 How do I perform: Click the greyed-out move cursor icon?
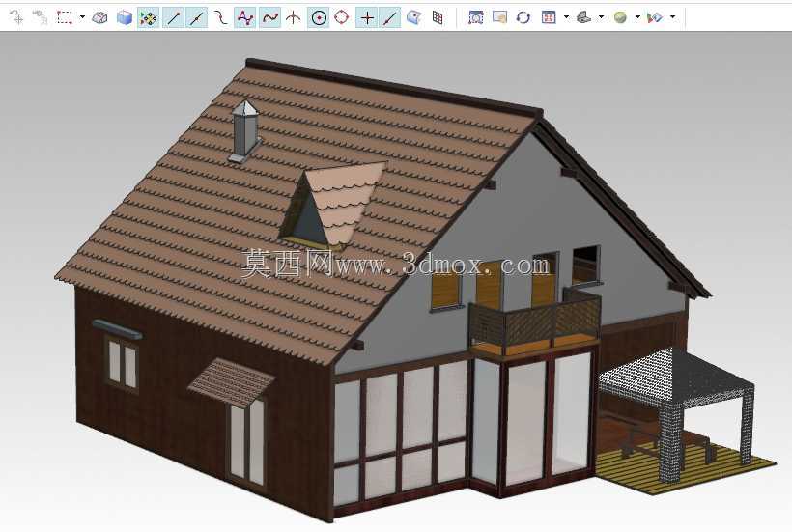(x=16, y=17)
